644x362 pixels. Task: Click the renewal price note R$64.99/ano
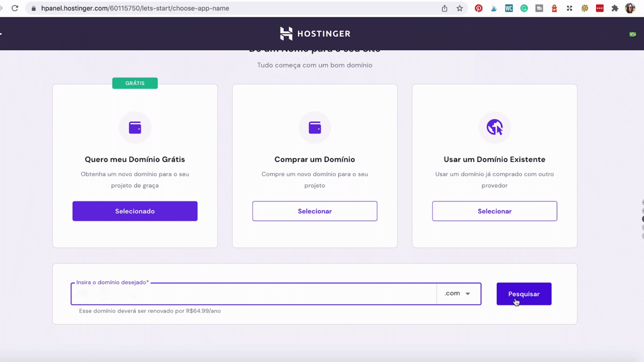(x=150, y=311)
